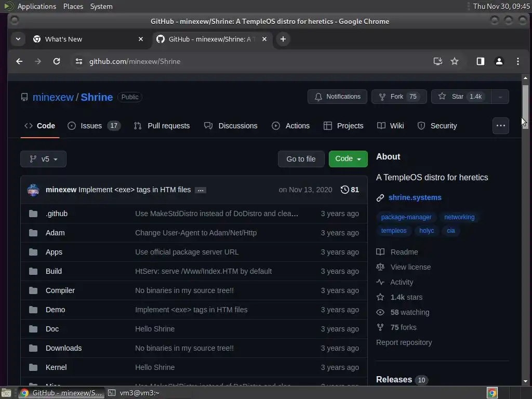Image resolution: width=532 pixels, height=399 pixels.
Task: Open the Compiler folder
Action: point(60,291)
